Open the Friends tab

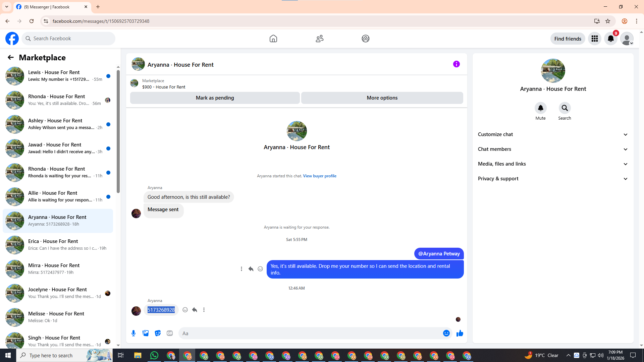pyautogui.click(x=319, y=39)
